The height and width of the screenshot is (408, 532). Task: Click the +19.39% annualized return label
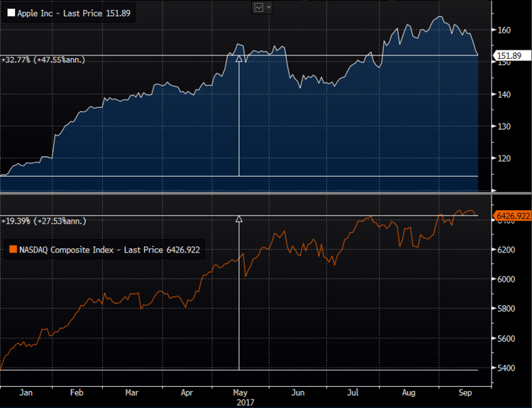click(x=43, y=221)
